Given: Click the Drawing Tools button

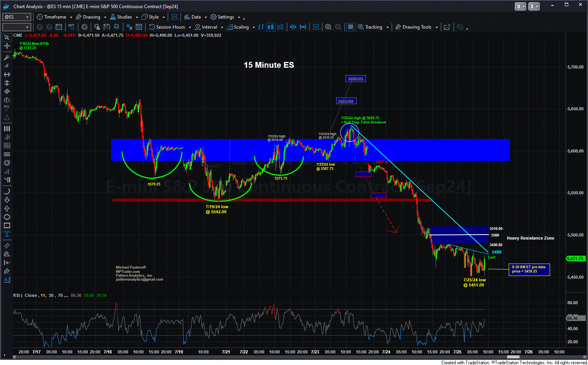Looking at the screenshot, I should click(x=413, y=27).
